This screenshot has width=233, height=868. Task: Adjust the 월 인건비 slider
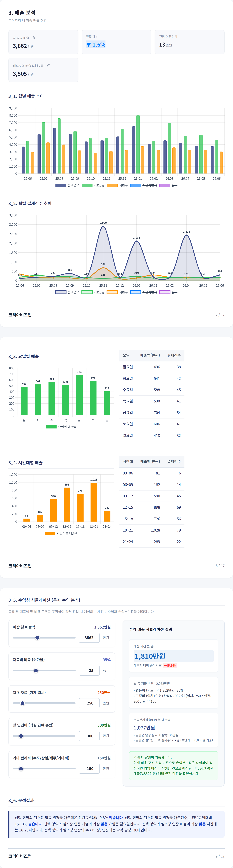point(44,736)
